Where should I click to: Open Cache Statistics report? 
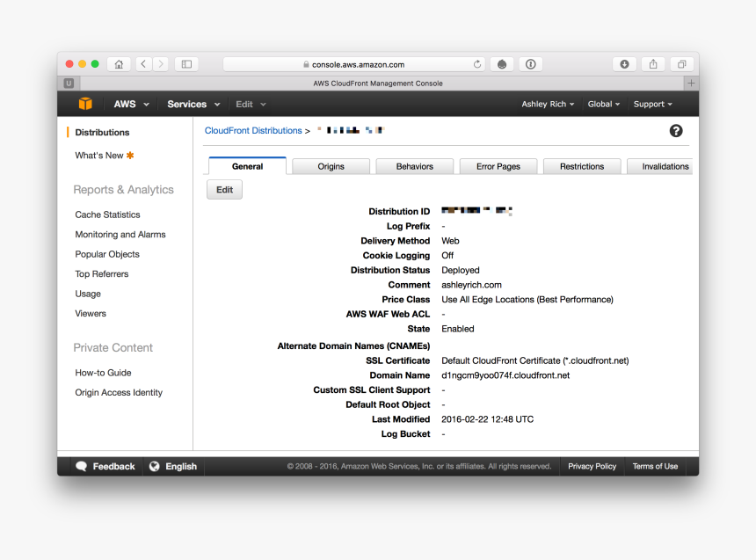pyautogui.click(x=107, y=215)
